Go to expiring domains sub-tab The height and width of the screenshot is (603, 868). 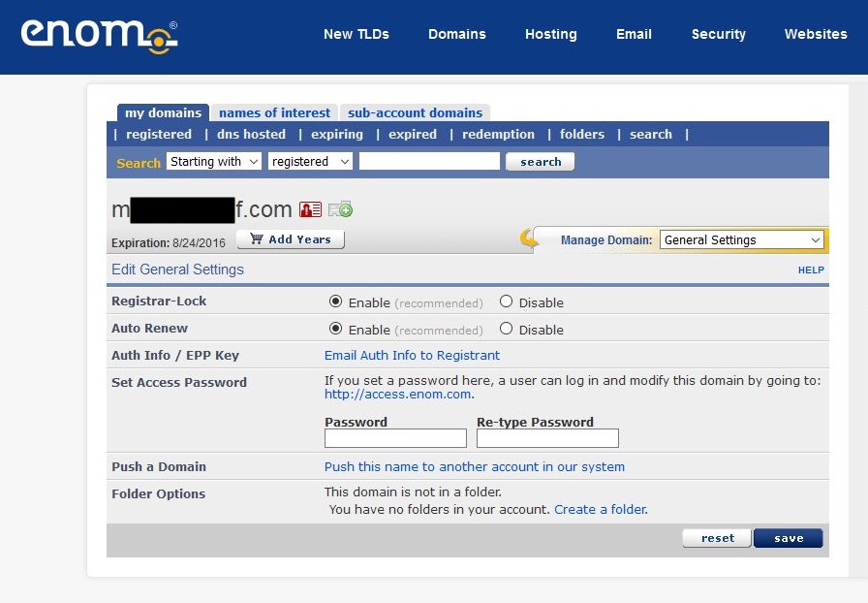337,135
